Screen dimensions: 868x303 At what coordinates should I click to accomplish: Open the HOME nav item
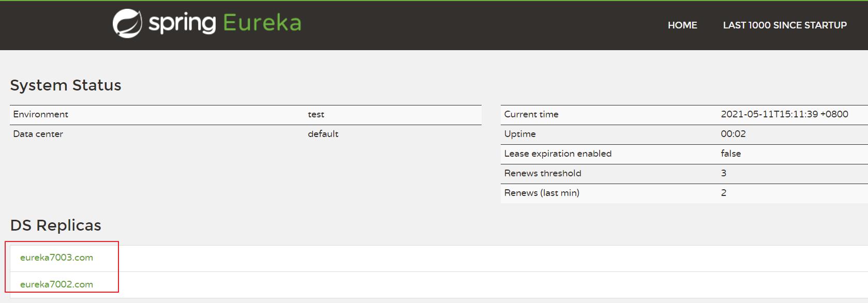pos(682,25)
